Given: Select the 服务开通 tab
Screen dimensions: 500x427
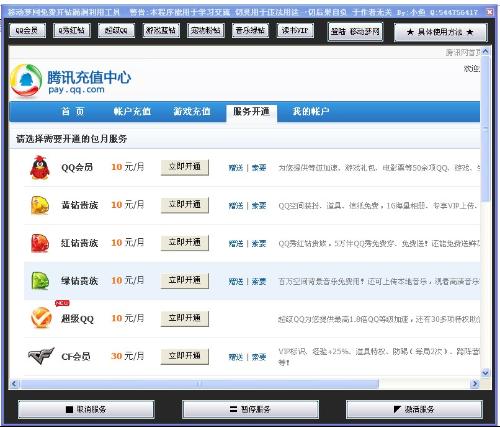Looking at the screenshot, I should pos(251,112).
